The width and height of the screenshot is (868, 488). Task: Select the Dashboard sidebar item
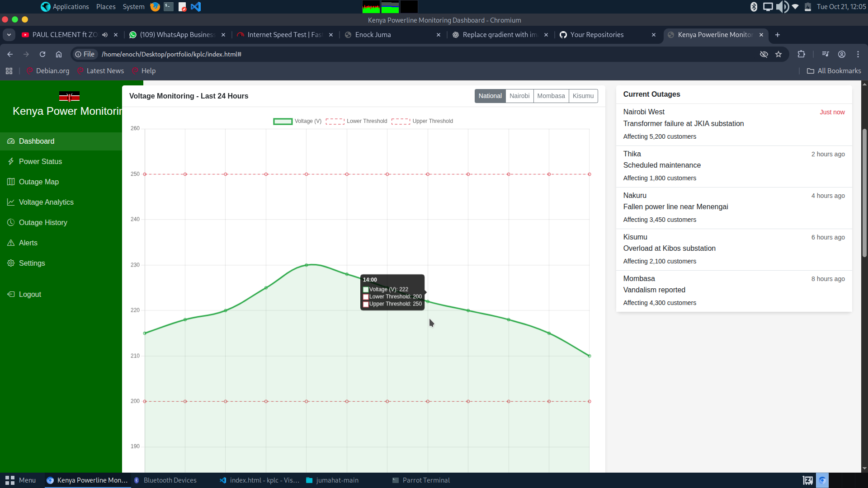pyautogui.click(x=36, y=141)
